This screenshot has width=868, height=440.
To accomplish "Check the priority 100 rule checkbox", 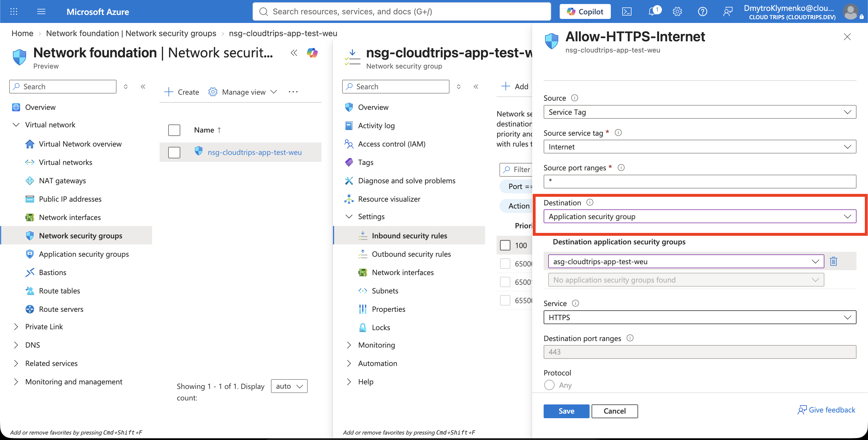I will tap(505, 245).
